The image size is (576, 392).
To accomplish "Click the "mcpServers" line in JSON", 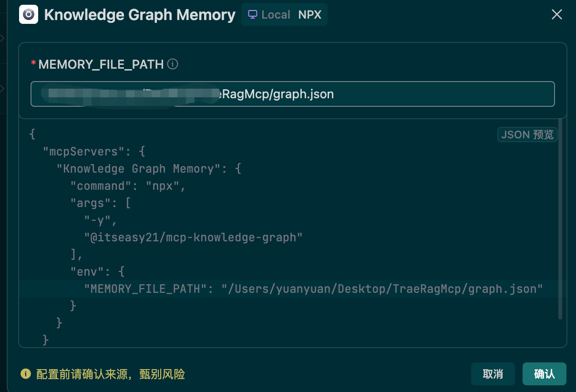I will 94,152.
